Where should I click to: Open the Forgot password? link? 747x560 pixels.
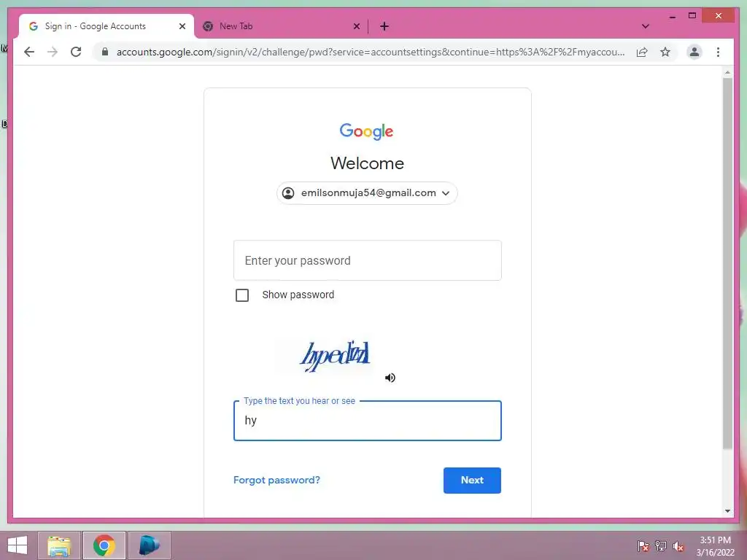coord(276,480)
